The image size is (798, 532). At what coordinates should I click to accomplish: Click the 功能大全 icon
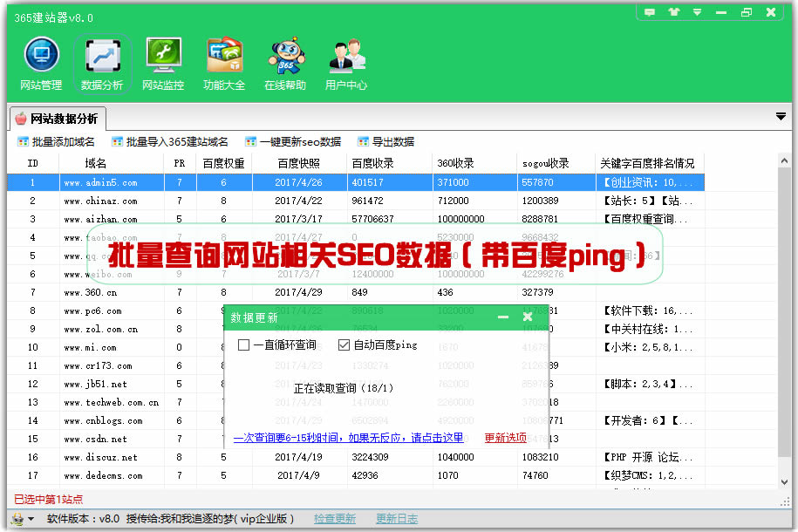[224, 64]
